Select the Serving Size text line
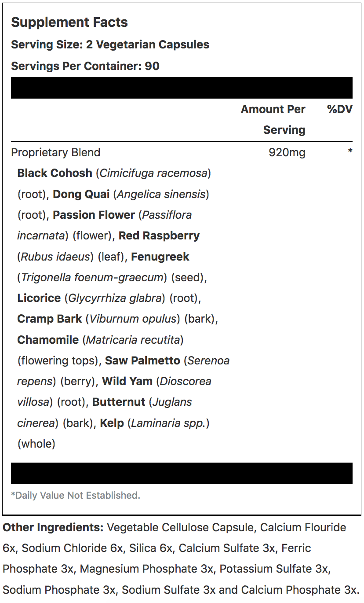This screenshot has height=603, width=364. pos(110,44)
